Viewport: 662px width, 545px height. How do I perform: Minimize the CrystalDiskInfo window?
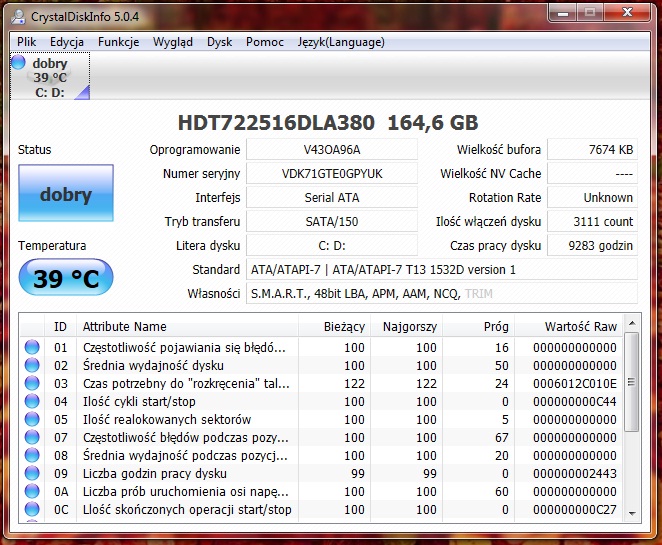(x=562, y=13)
